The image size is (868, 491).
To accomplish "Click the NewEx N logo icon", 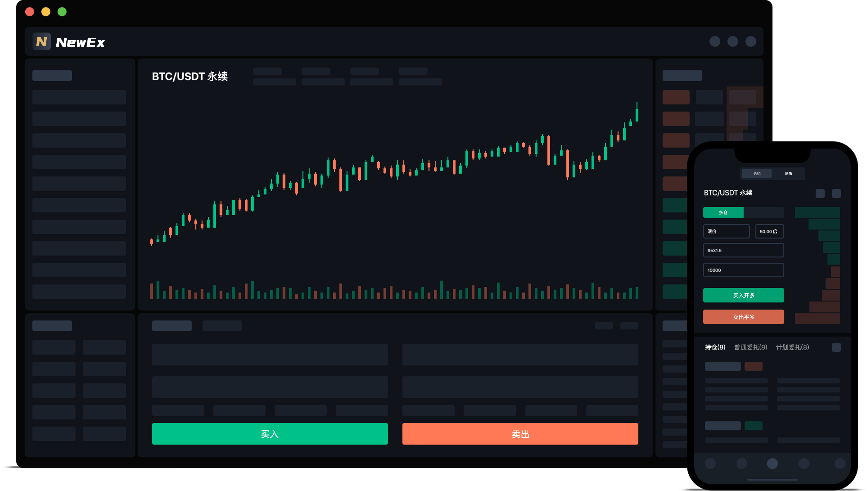I will (x=42, y=42).
